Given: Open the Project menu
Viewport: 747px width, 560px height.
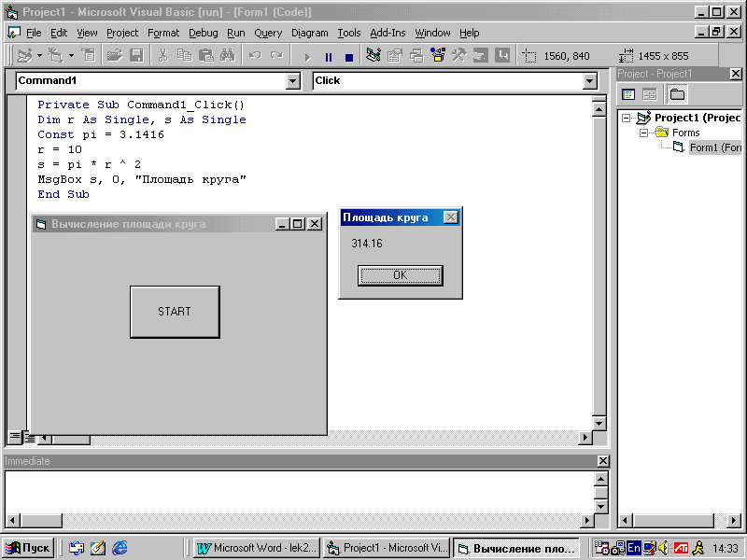Looking at the screenshot, I should [122, 33].
